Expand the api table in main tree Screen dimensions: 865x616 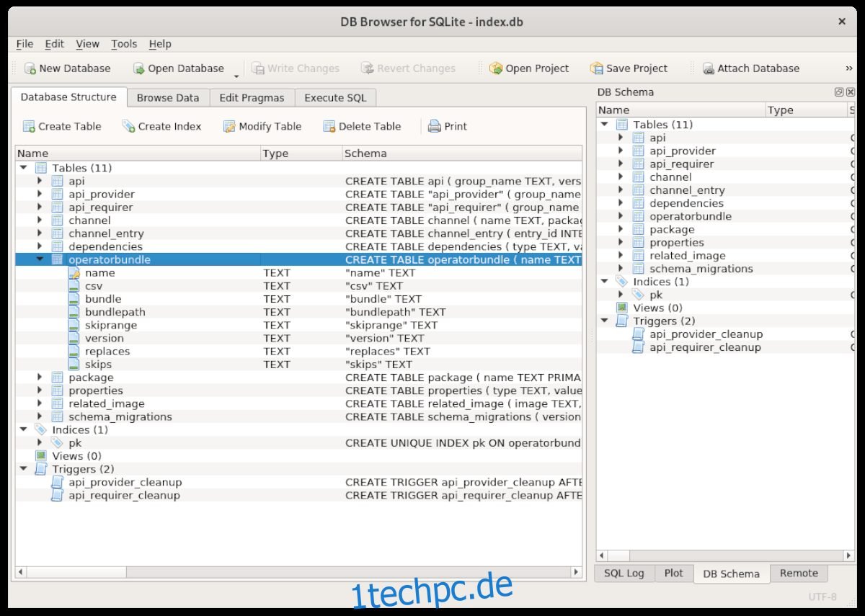coord(40,181)
